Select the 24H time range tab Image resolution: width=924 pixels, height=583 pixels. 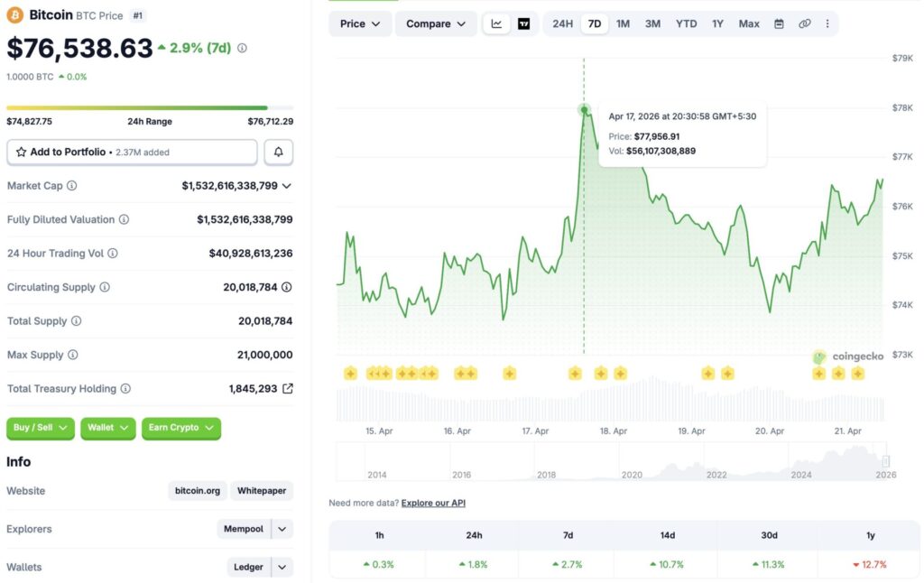tap(562, 23)
